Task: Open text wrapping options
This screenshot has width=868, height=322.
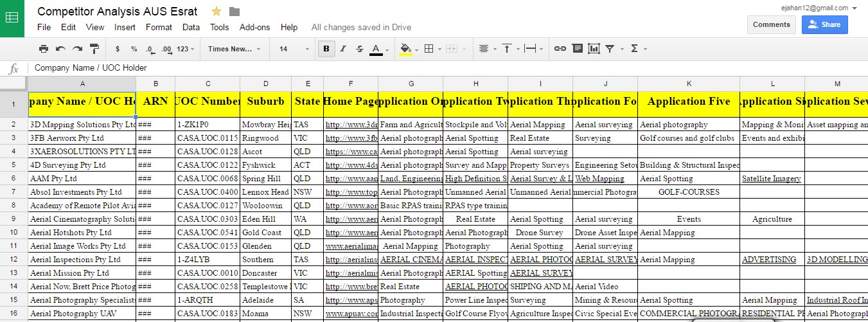Action: [533, 49]
